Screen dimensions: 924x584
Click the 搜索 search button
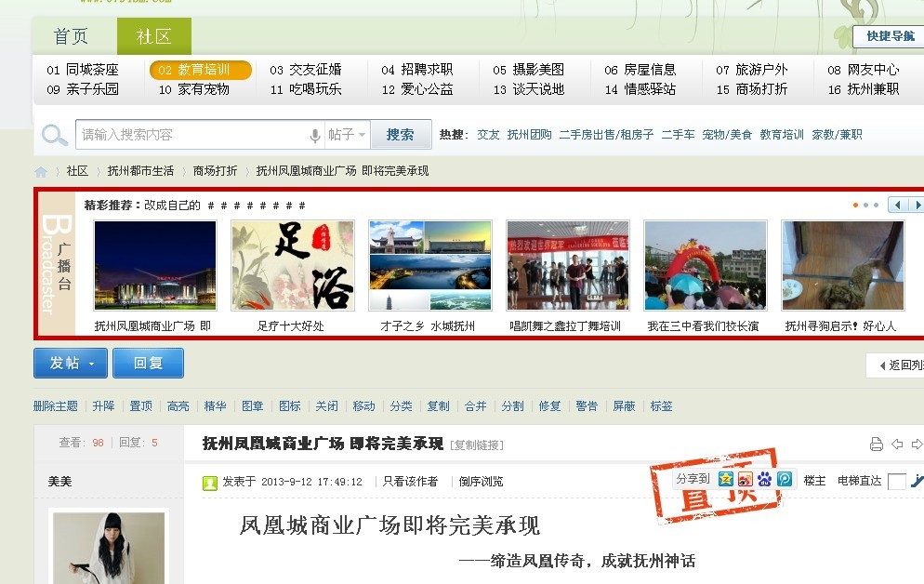click(x=400, y=135)
